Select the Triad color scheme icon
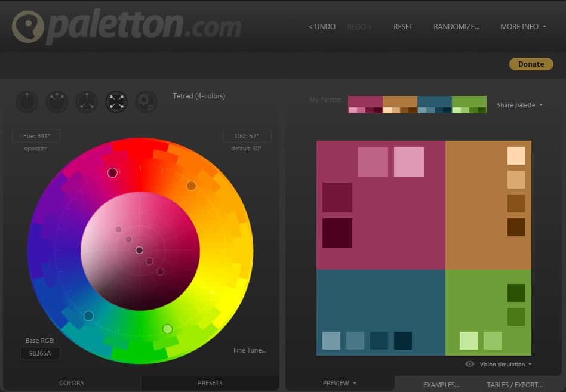Image resolution: width=566 pixels, height=392 pixels. click(87, 102)
